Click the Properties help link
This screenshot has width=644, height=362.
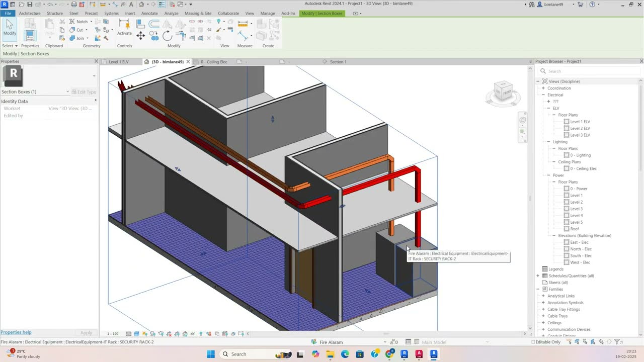[16, 332]
